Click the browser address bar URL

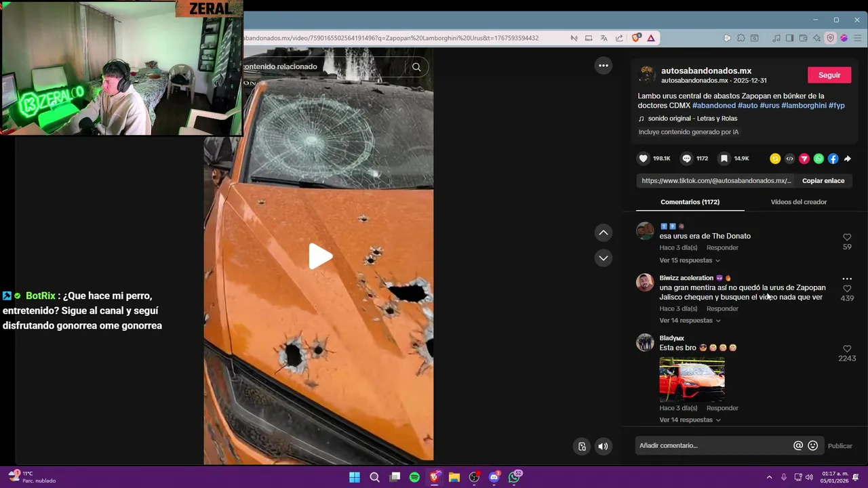tap(391, 38)
